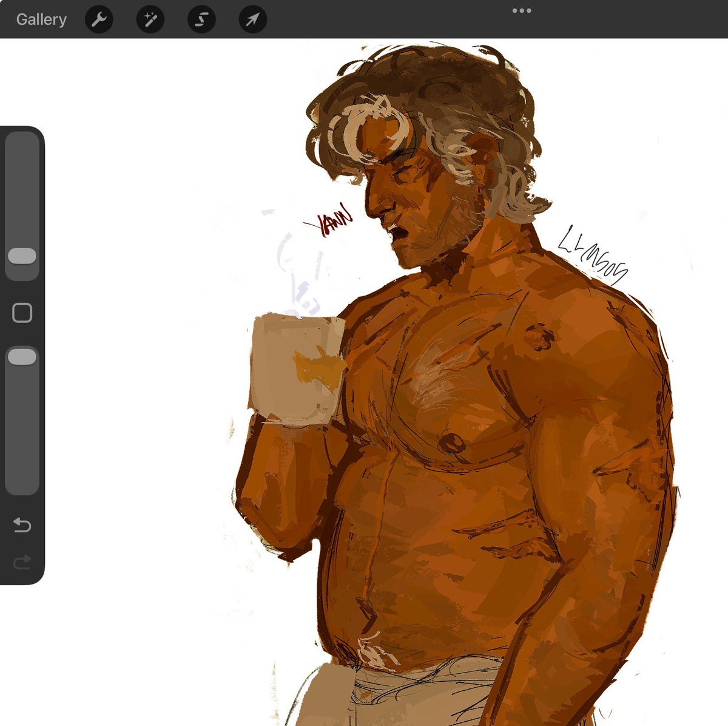
Task: Open Adjustments with the magic wand icon
Action: point(150,19)
